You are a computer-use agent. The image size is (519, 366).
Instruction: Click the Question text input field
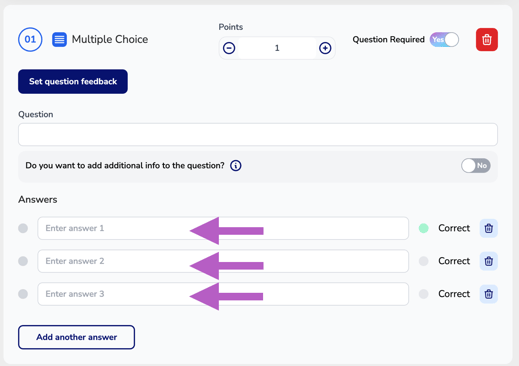click(258, 135)
